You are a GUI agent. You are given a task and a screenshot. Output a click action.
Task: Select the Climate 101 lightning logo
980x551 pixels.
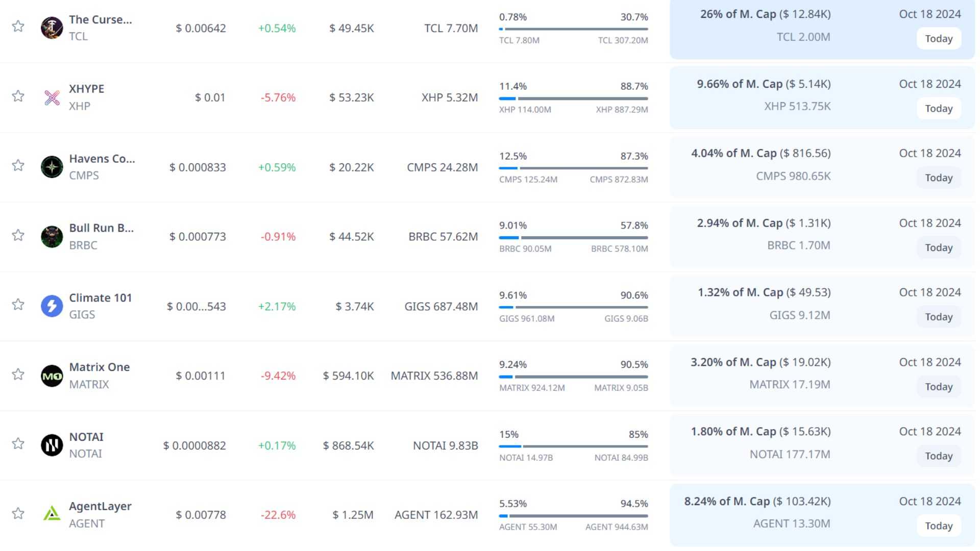52,306
